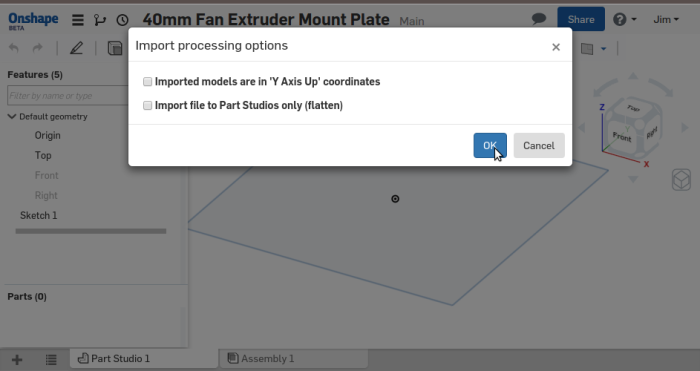Image resolution: width=700 pixels, height=371 pixels.
Task: Open the Jim user account dropdown
Action: pos(666,20)
